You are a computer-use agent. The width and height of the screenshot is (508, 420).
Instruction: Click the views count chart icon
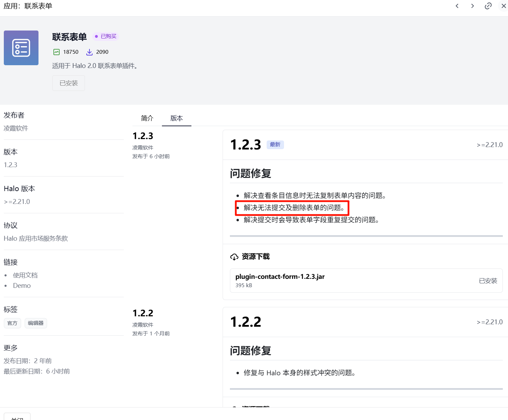click(x=56, y=52)
